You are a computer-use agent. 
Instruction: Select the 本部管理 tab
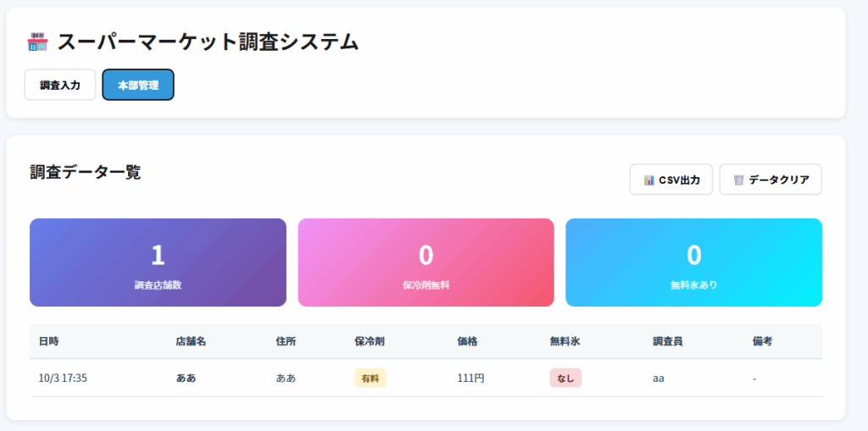pyautogui.click(x=138, y=85)
